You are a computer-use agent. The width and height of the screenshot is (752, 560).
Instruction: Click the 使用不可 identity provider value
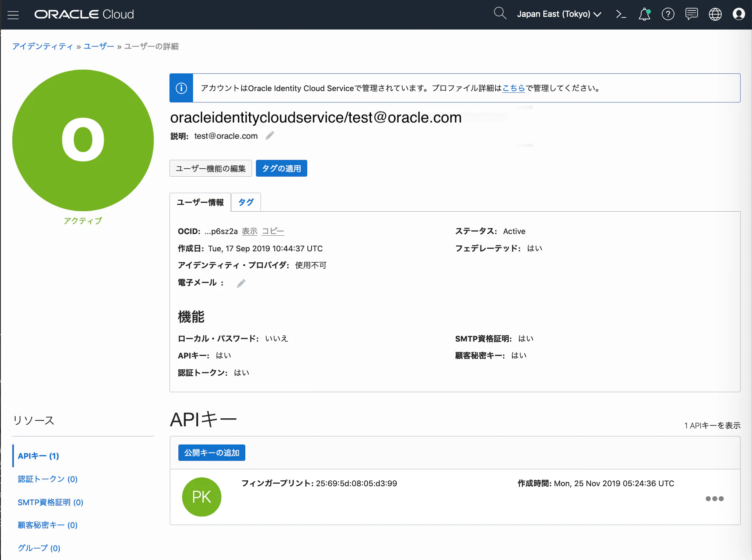[x=311, y=265]
